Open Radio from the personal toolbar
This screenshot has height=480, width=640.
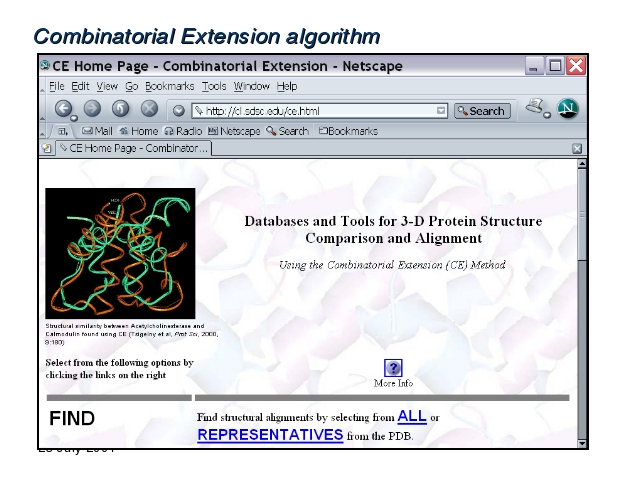pyautogui.click(x=182, y=131)
